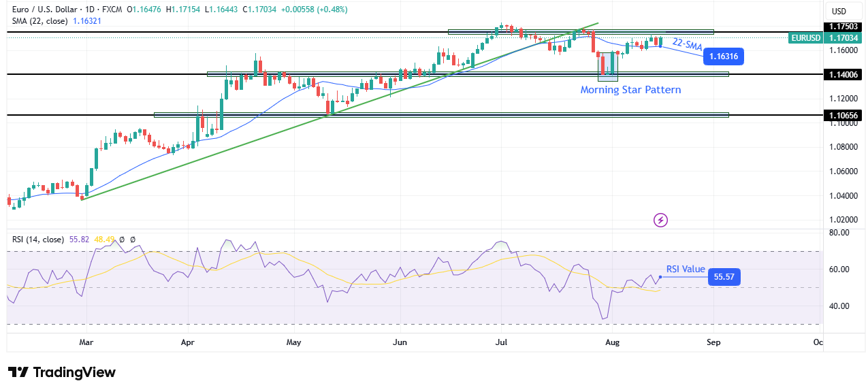Click the 1.14006 support price label

pyautogui.click(x=843, y=75)
